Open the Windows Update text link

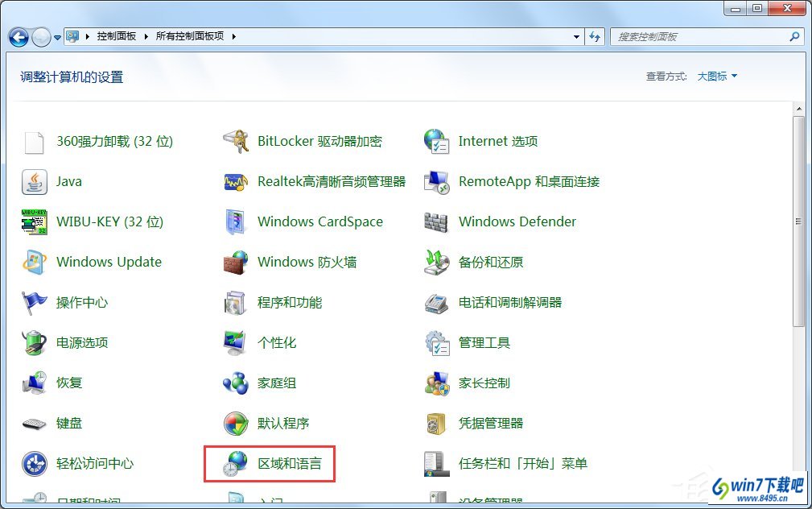[x=109, y=262]
